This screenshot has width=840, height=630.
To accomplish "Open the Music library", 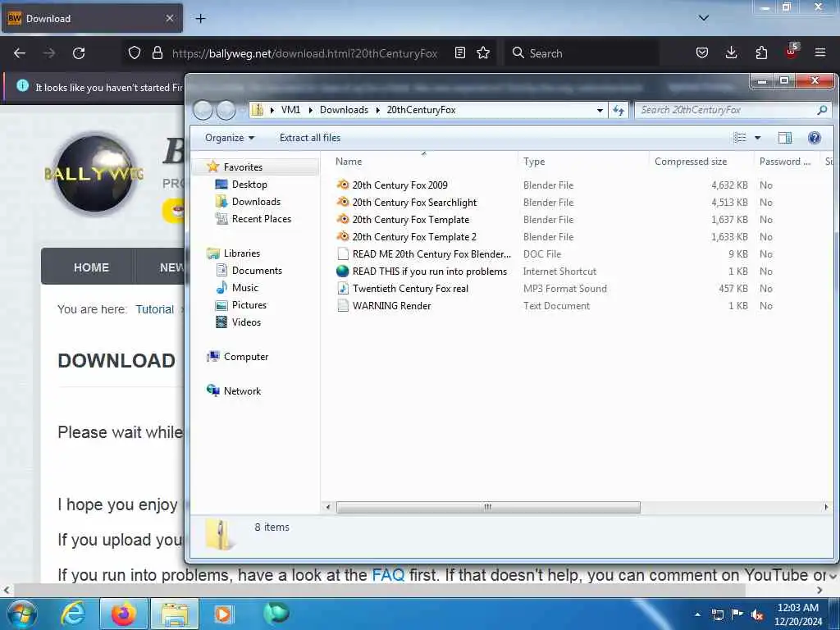I will [244, 288].
